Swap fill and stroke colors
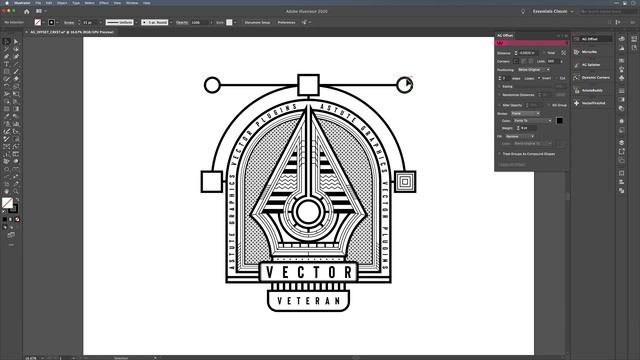 coord(17,200)
